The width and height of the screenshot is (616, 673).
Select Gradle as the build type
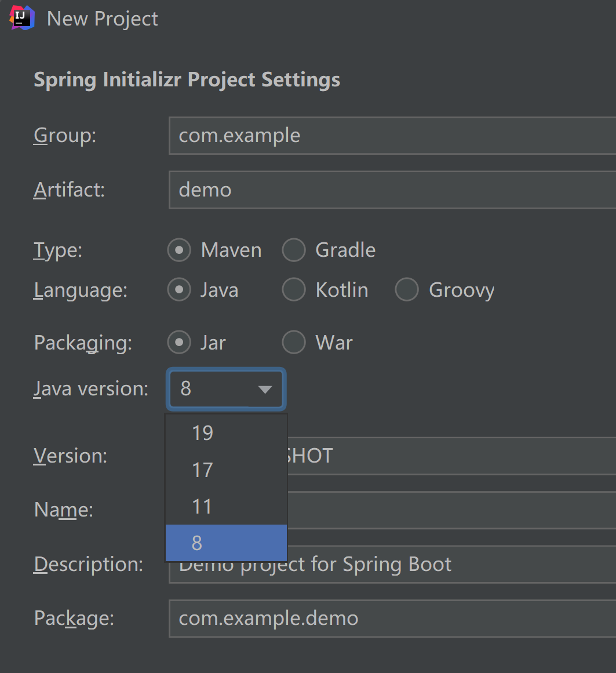tap(294, 250)
